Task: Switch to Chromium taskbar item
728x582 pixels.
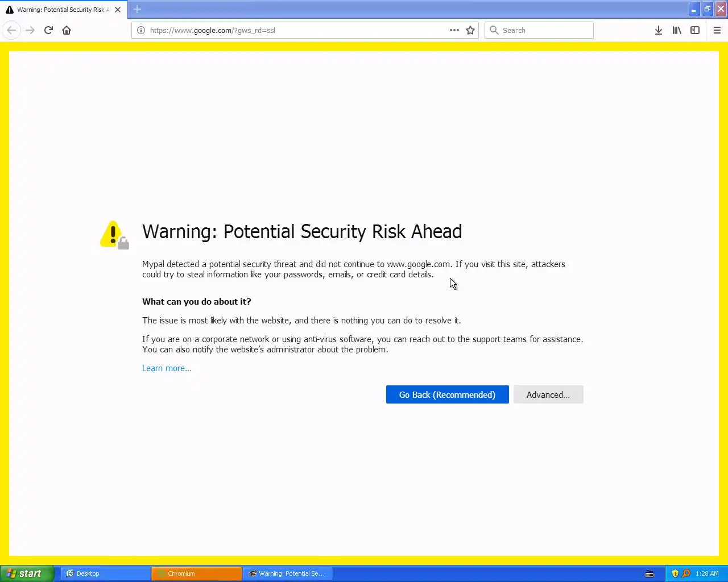Action: coord(196,573)
